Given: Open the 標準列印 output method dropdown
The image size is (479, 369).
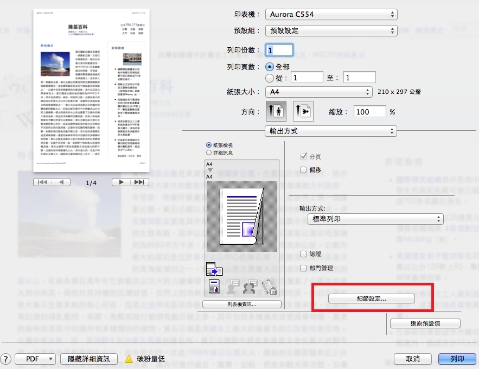Looking at the screenshot, I should click(375, 219).
